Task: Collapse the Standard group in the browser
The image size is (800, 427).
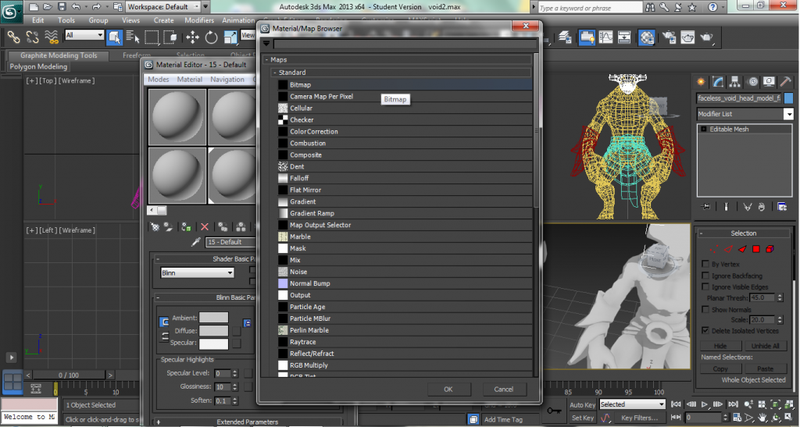Action: click(x=275, y=72)
